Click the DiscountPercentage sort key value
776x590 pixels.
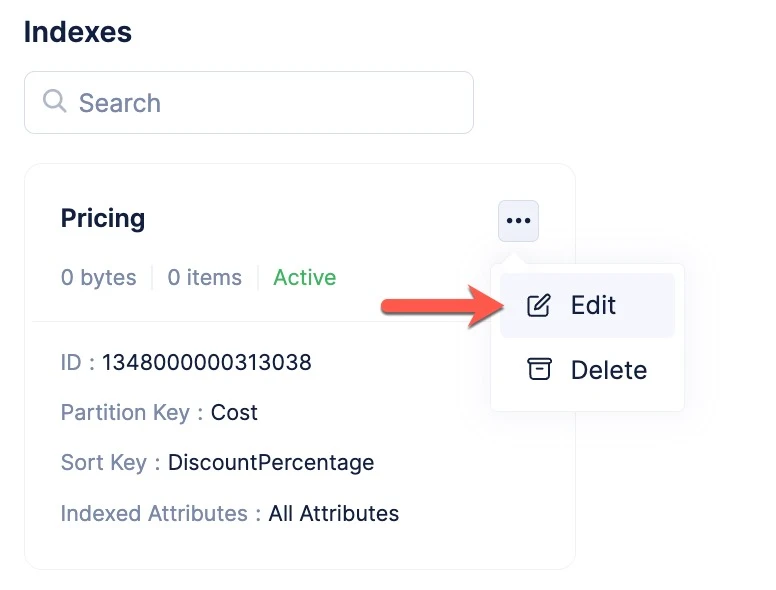pyautogui.click(x=271, y=463)
